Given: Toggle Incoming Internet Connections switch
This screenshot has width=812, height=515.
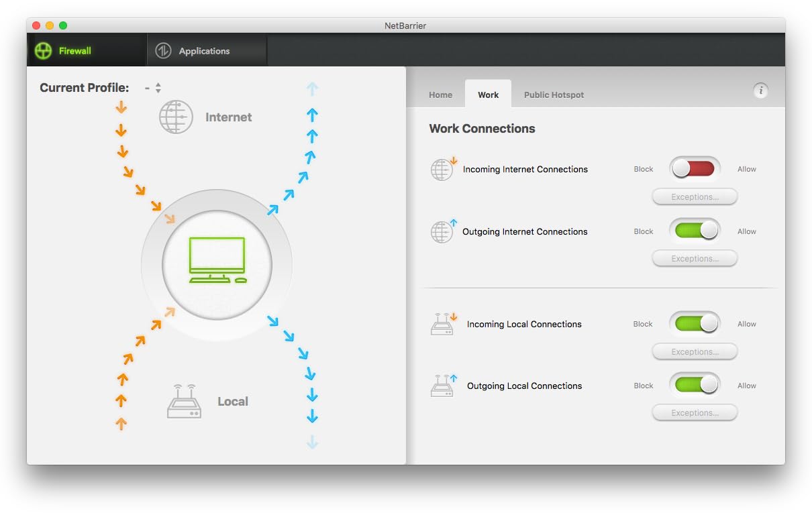Looking at the screenshot, I should point(695,169).
